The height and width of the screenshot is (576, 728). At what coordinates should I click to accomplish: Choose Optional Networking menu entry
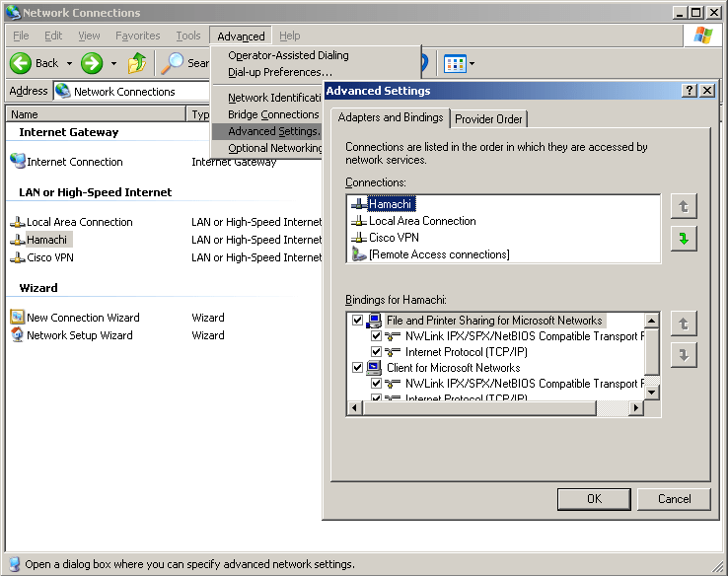[267, 148]
